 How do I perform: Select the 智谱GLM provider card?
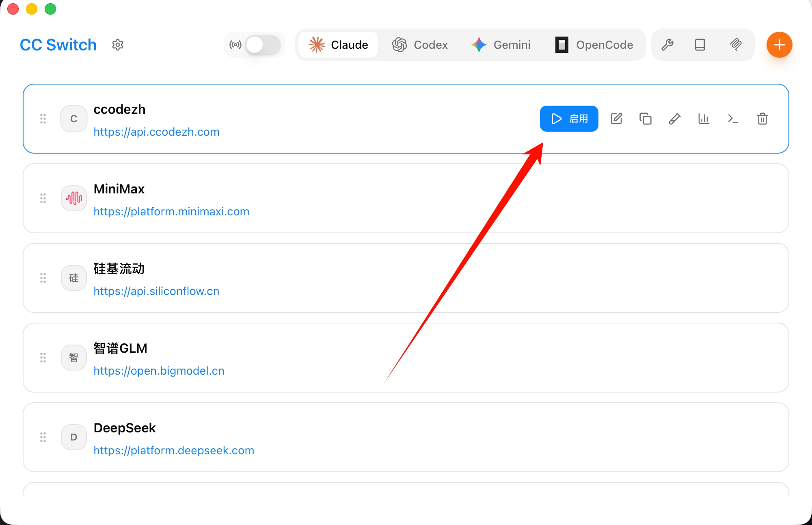[x=406, y=358]
